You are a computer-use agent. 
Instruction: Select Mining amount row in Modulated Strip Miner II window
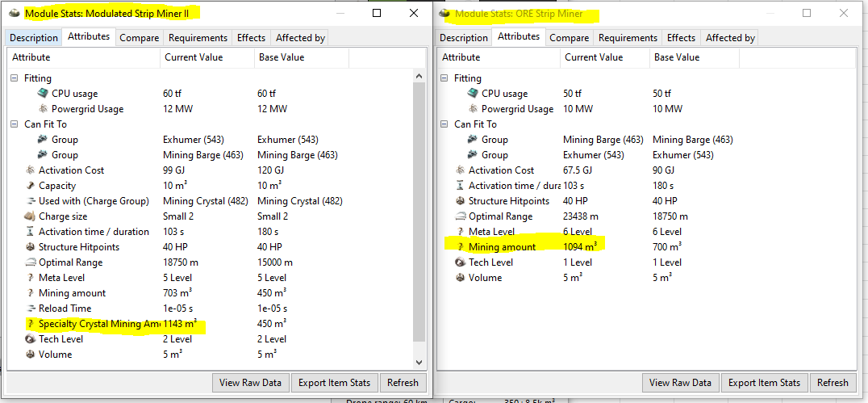[210, 292]
